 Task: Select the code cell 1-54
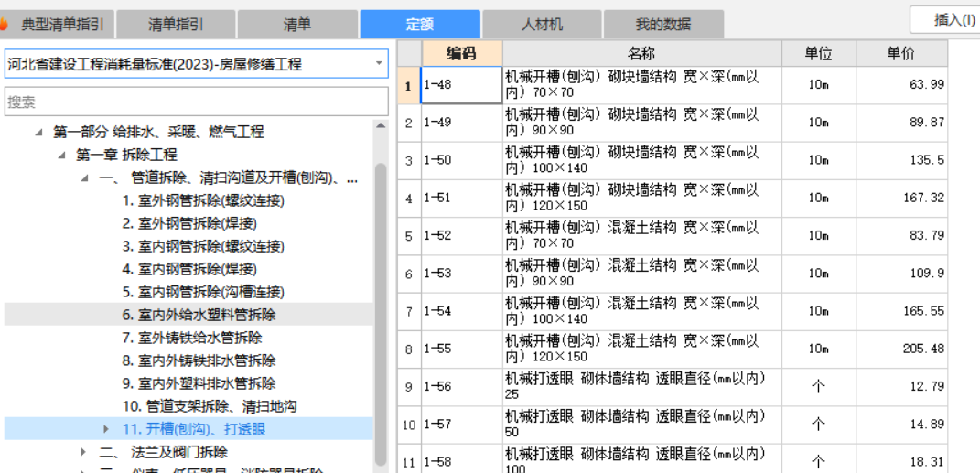pos(462,311)
